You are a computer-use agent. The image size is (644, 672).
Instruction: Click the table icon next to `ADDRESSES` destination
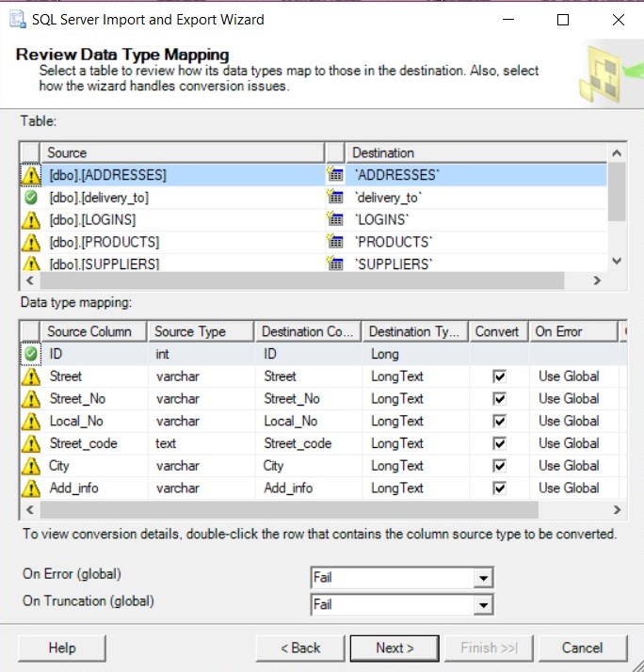point(335,174)
